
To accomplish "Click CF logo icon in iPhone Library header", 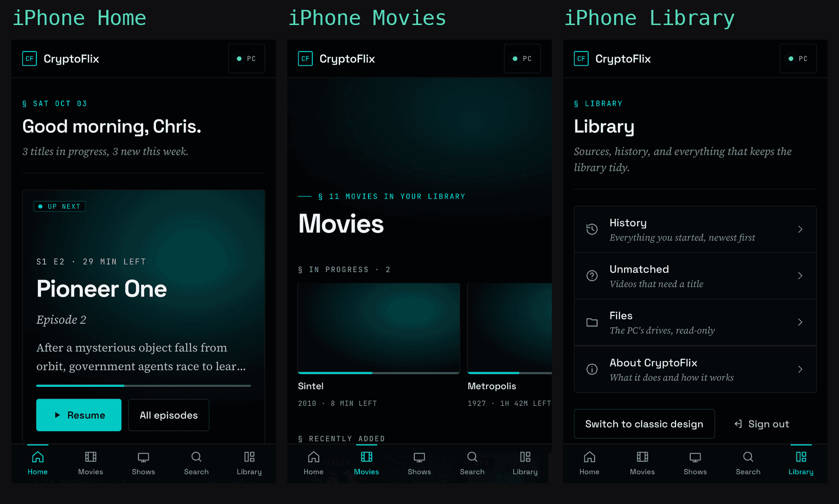I will coord(581,59).
